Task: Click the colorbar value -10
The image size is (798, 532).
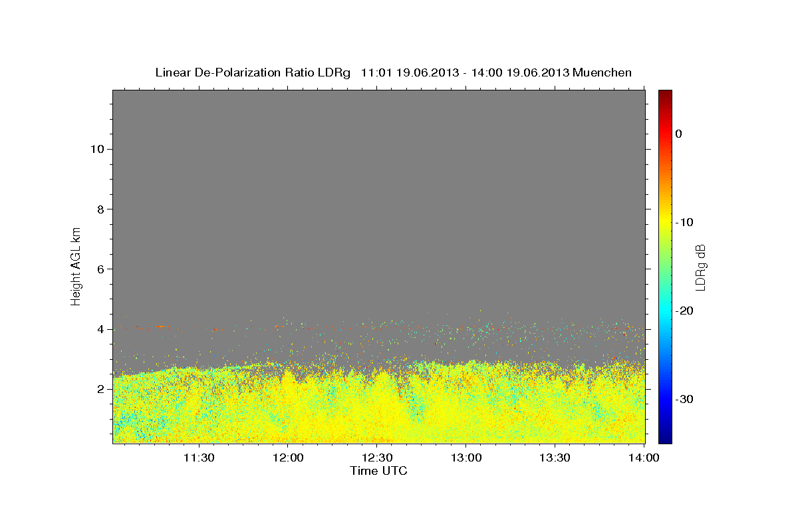Action: point(684,222)
